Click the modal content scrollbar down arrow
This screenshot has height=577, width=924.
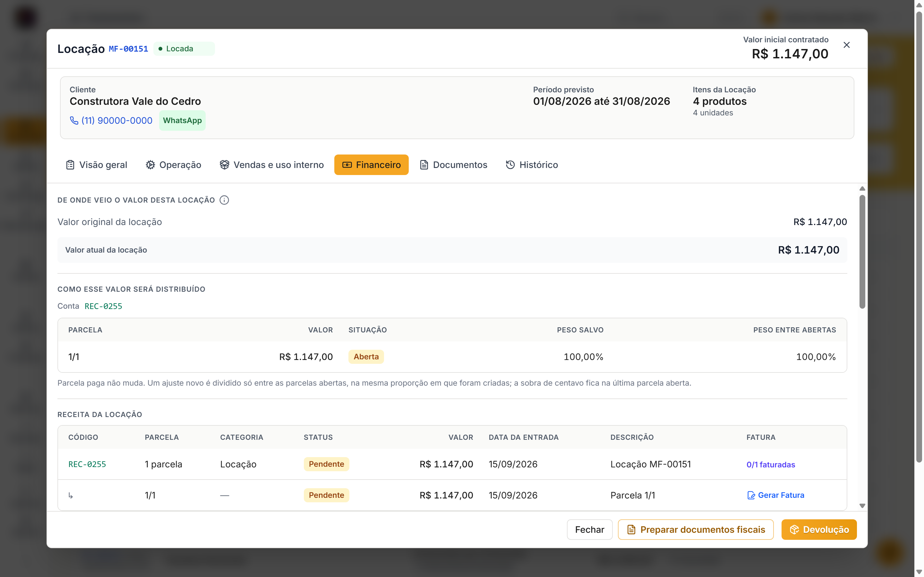pos(862,506)
